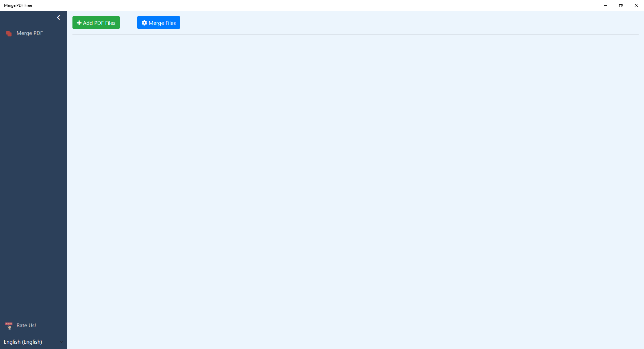Screen dimensions: 644x349
Task: Click the empty PDF file list area
Action: (x=356, y=191)
